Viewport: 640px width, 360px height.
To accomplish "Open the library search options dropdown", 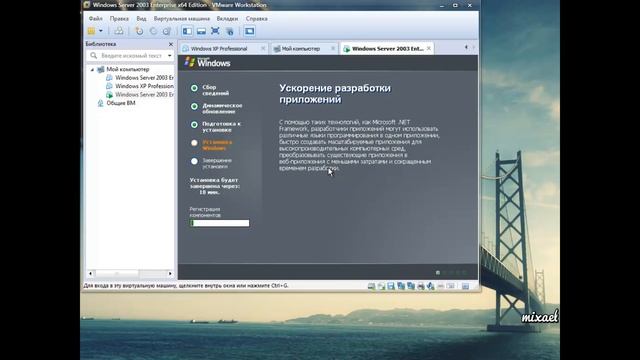I will [x=170, y=56].
